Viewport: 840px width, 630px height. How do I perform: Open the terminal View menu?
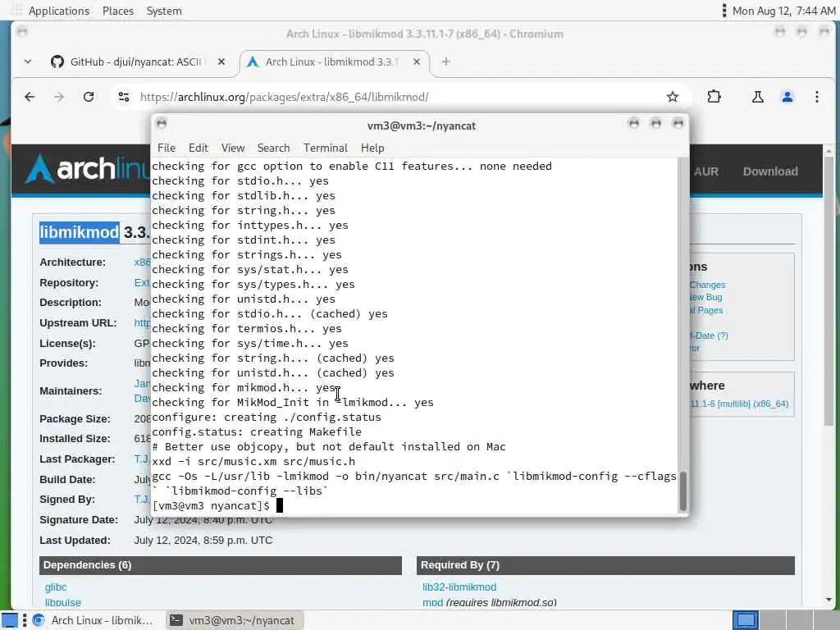click(x=232, y=148)
